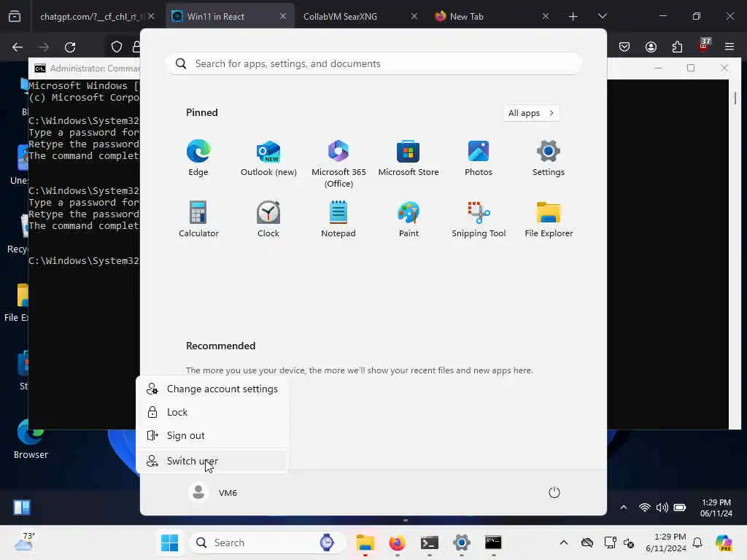This screenshot has height=560, width=747.
Task: Open Microsoft Store pinned app
Action: [409, 158]
